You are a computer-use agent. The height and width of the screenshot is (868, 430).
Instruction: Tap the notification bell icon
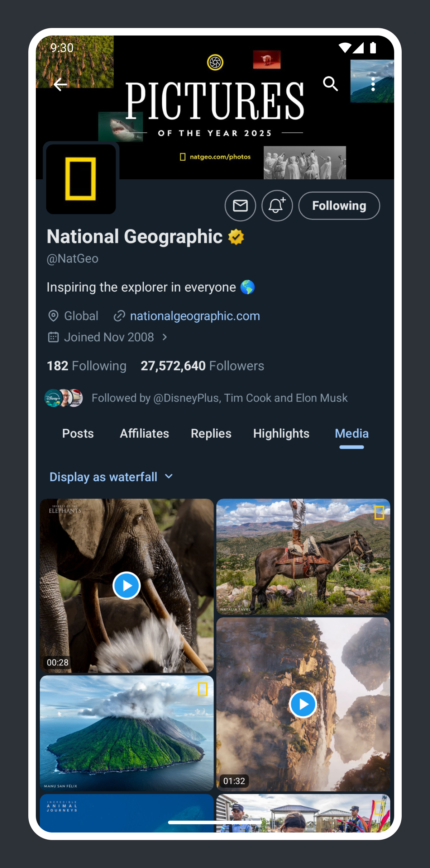coord(277,206)
